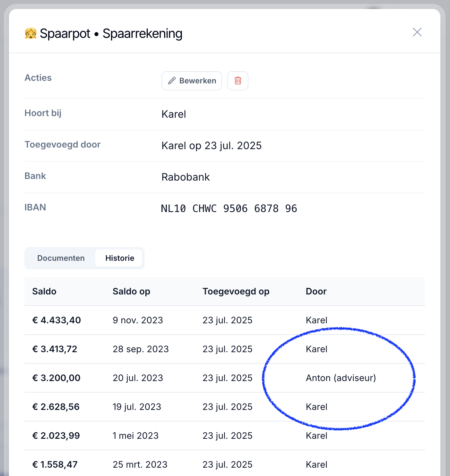Select the € 2.023,99 balance cell
This screenshot has width=450, height=476.
56,436
